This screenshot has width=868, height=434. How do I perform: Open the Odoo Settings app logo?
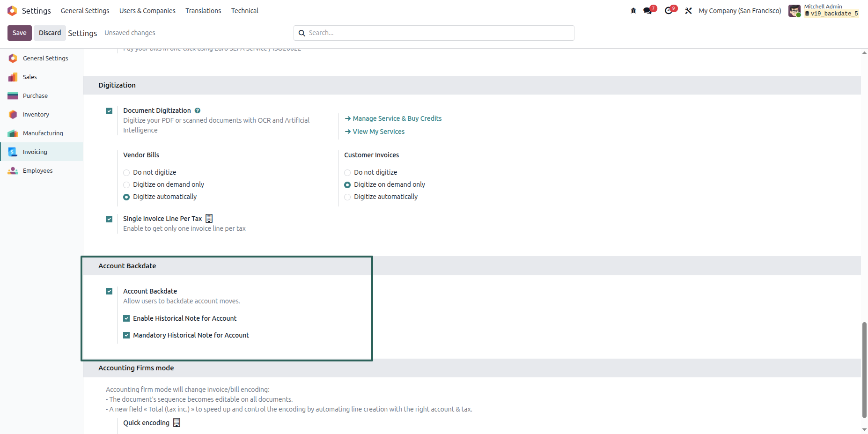click(x=12, y=11)
